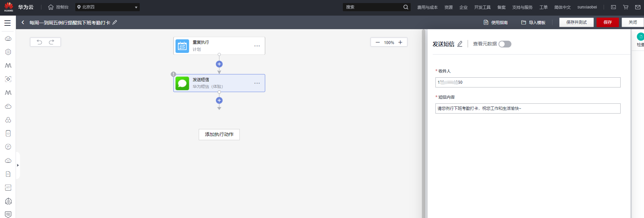Viewport: 644px width, 218px height.
Task: Click the green 检查 icon
Action: 640,37
